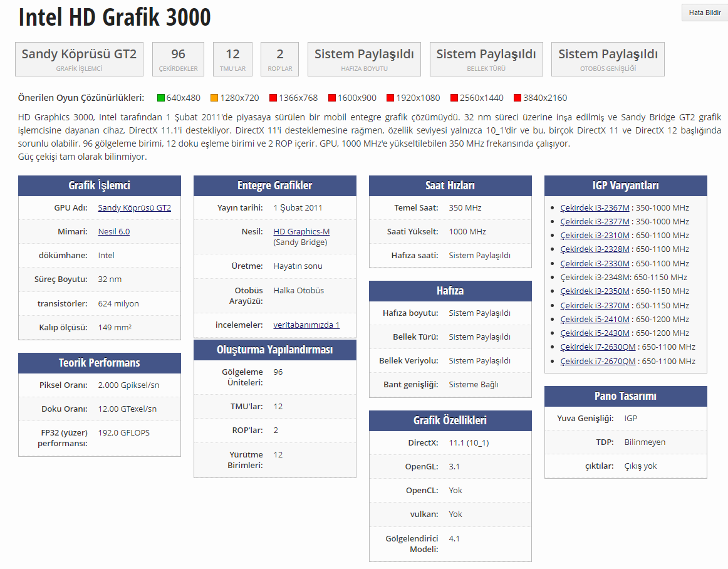Click the red 1600x900 resolution swatch

tap(332, 98)
